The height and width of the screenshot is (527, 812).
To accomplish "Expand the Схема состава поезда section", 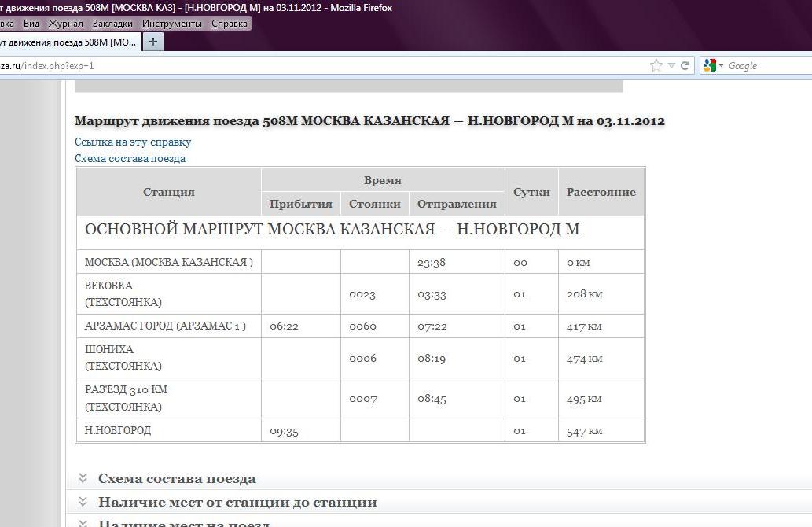I will tap(177, 478).
